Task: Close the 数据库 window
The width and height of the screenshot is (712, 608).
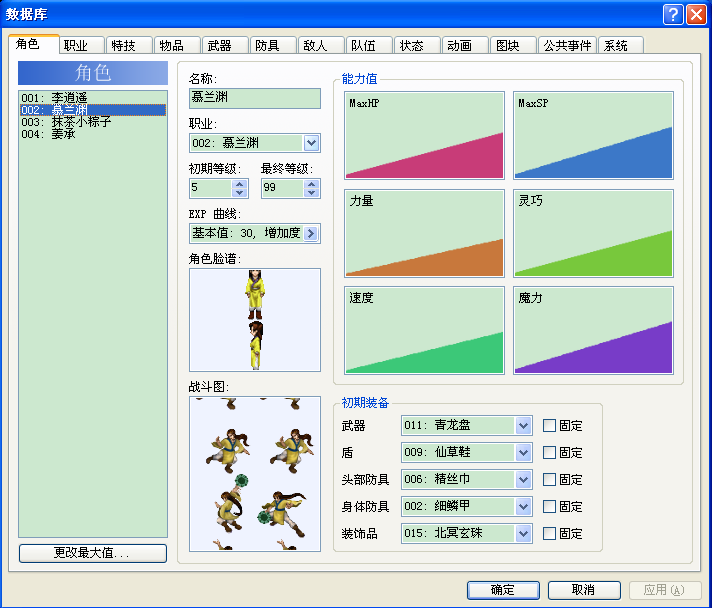Action: click(696, 15)
